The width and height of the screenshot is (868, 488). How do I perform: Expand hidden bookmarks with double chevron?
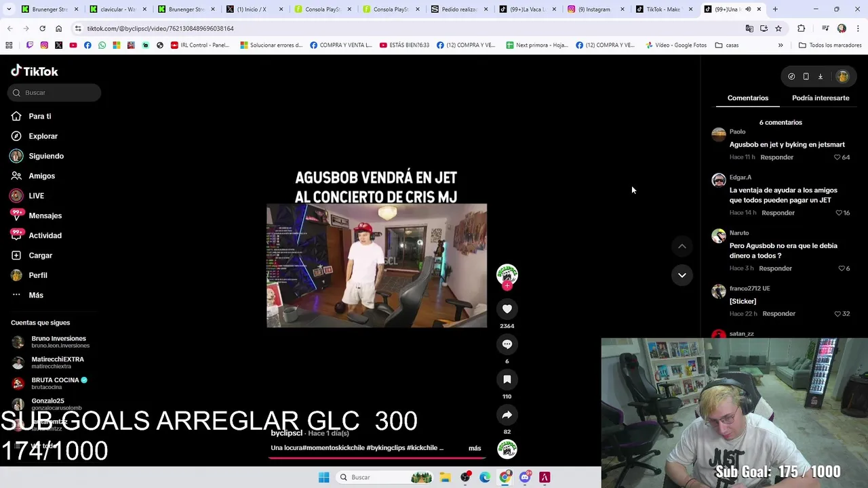(x=781, y=45)
